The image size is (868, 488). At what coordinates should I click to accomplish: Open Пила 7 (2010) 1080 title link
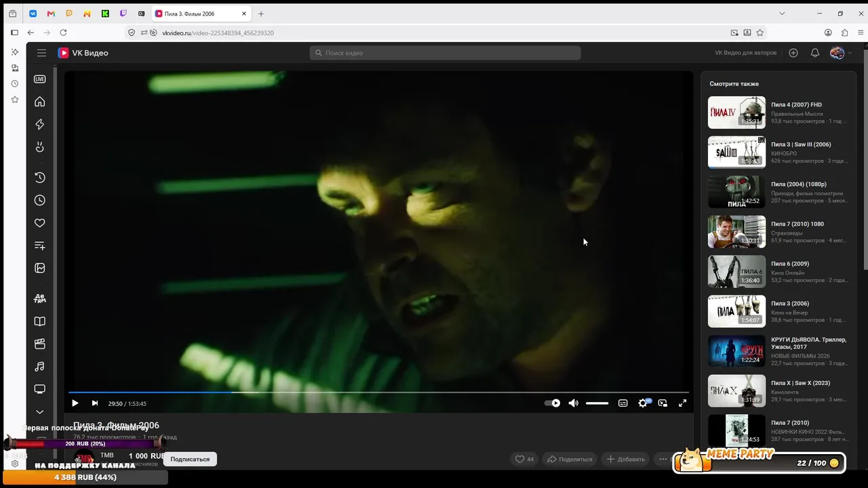(797, 224)
